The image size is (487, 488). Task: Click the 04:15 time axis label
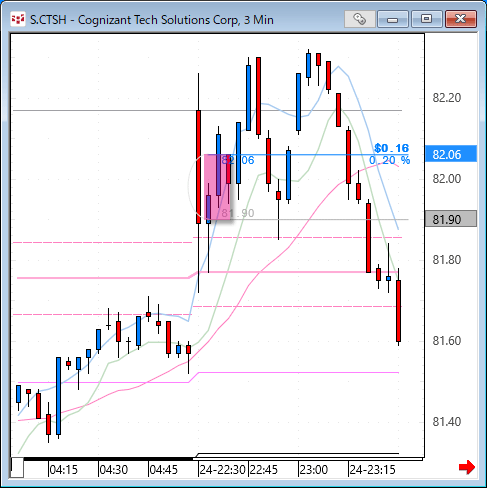coord(64,470)
